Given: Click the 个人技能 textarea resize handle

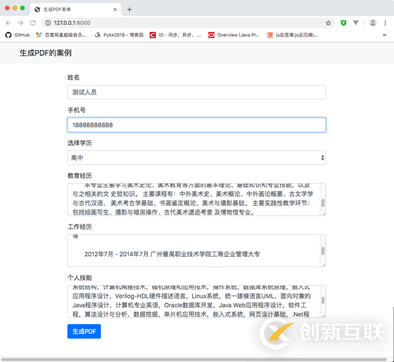Looking at the screenshot, I should tap(323, 315).
